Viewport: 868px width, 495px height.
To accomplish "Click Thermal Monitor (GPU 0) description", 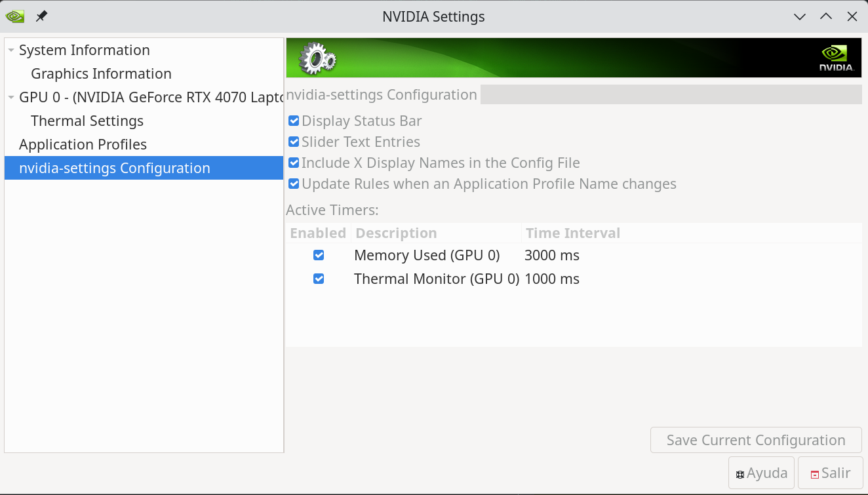I will pyautogui.click(x=437, y=279).
